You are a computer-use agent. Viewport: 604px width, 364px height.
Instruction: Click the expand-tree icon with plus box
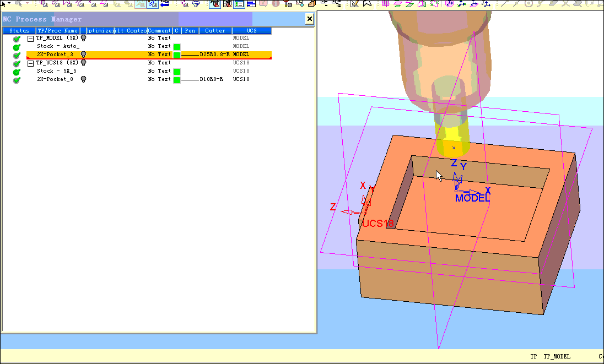click(x=336, y=4)
